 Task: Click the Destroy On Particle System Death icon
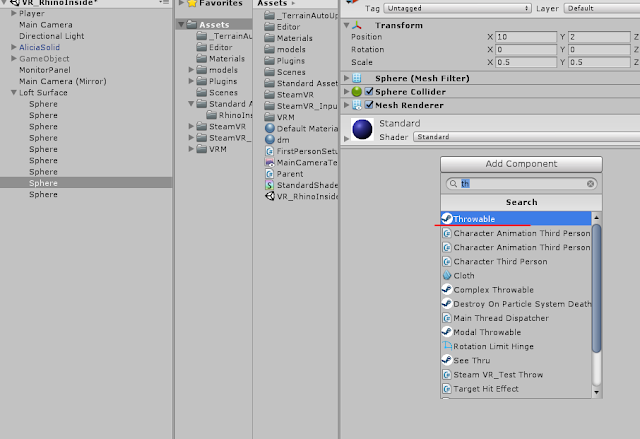447,304
